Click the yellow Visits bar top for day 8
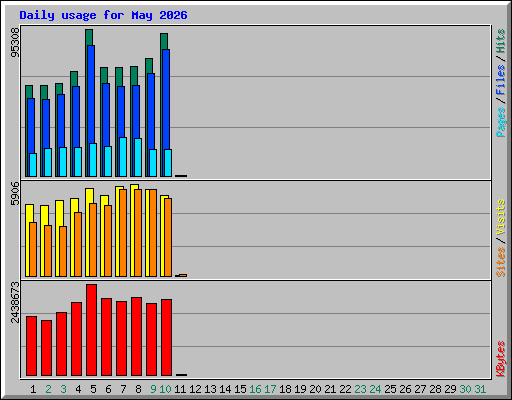This screenshot has width=512, height=400. click(x=135, y=187)
